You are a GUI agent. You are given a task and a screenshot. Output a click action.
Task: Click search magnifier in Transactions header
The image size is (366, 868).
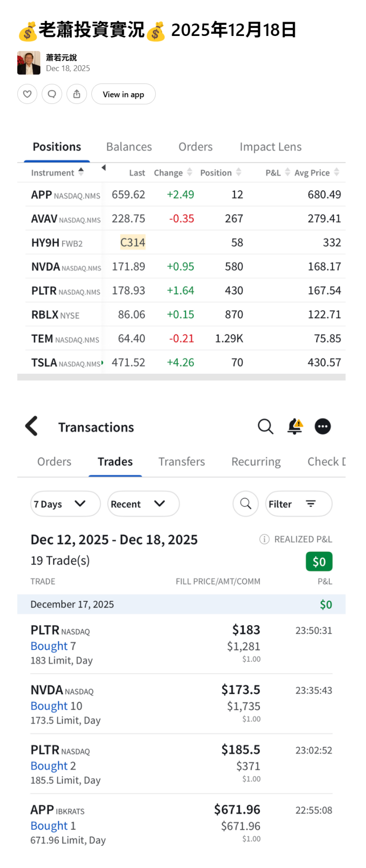pos(265,426)
